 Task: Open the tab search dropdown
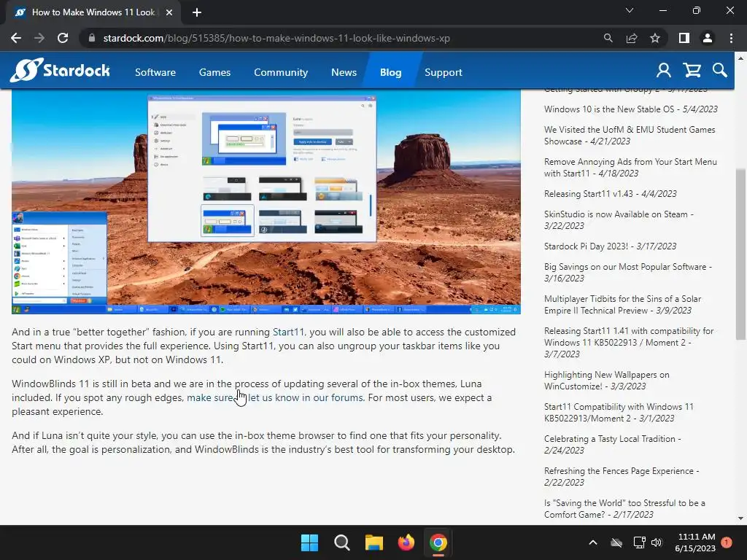[x=630, y=10]
